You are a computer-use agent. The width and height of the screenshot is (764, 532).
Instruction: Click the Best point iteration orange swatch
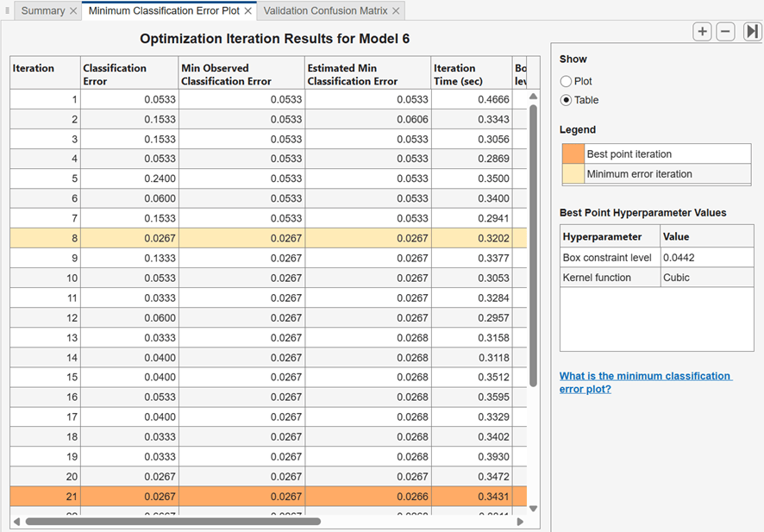573,154
